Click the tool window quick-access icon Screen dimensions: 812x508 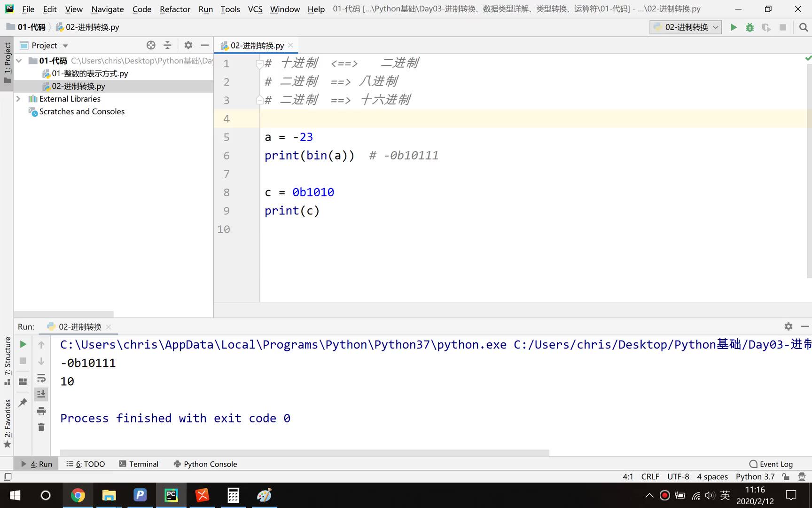8,476
